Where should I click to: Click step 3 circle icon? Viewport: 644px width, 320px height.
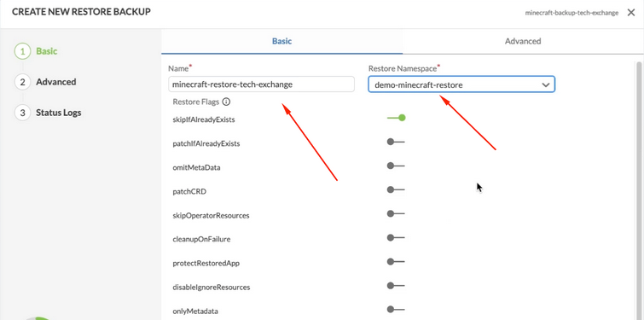tap(22, 113)
